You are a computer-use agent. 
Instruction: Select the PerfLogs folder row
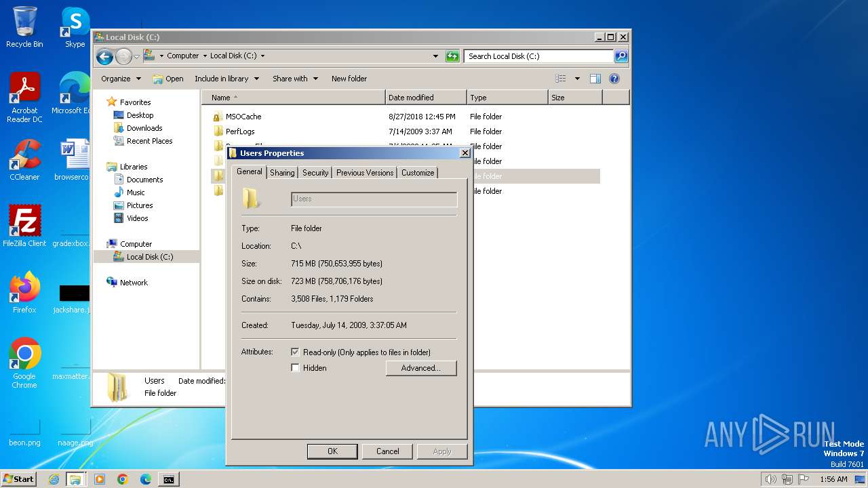(x=406, y=131)
